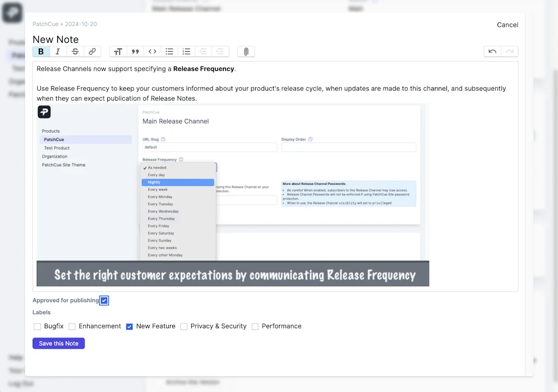Save this Note
This screenshot has height=392, width=558.
point(59,343)
